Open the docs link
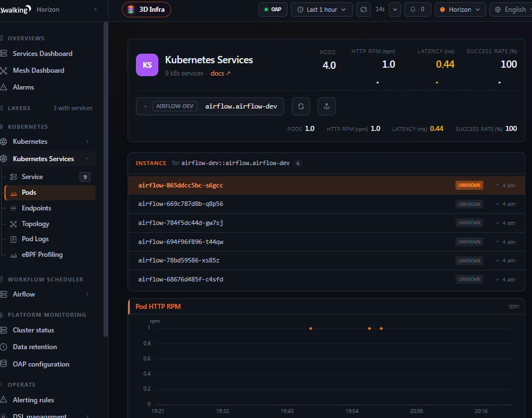 coord(220,73)
